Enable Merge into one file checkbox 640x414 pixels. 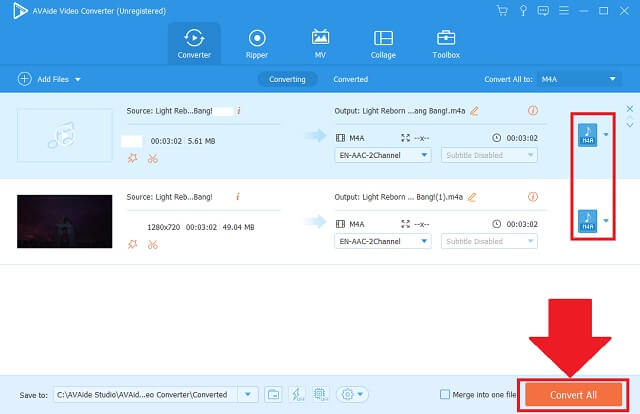[x=445, y=394]
